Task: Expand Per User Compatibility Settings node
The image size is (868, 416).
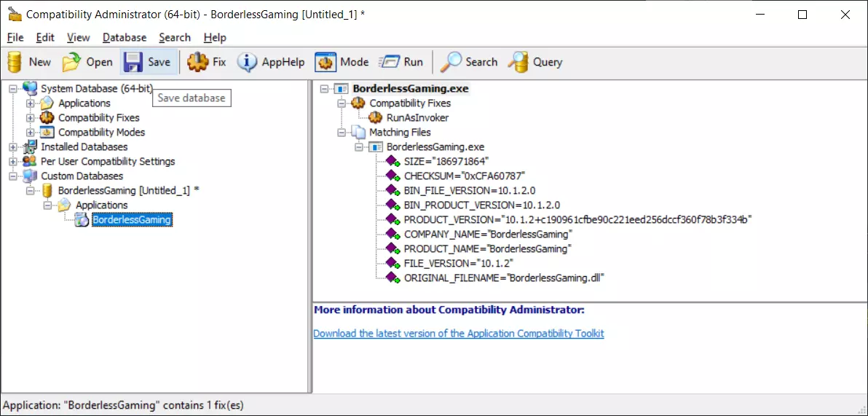Action: click(x=13, y=161)
